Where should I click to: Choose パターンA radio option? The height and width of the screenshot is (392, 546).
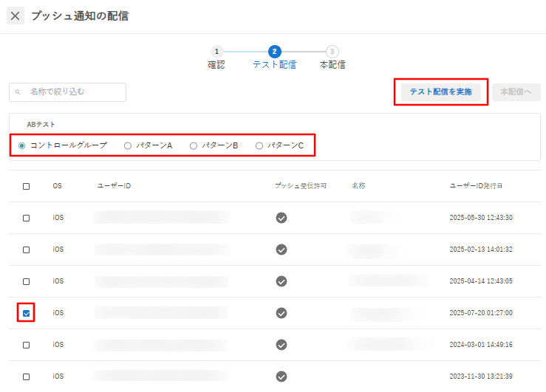128,145
